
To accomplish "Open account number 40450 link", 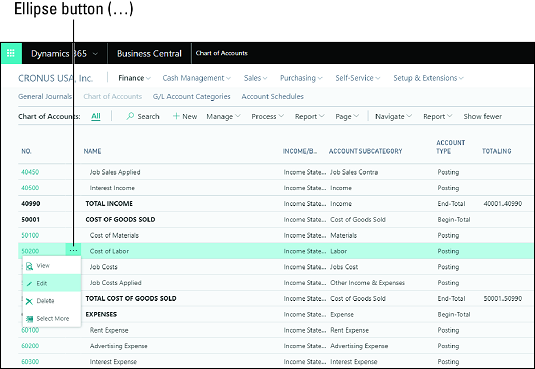I will tap(30, 172).
